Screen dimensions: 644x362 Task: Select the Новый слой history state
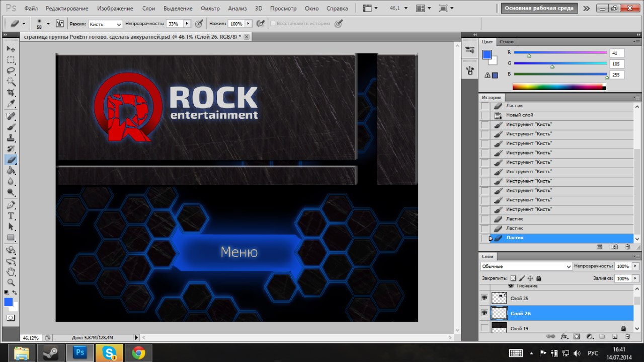[520, 115]
